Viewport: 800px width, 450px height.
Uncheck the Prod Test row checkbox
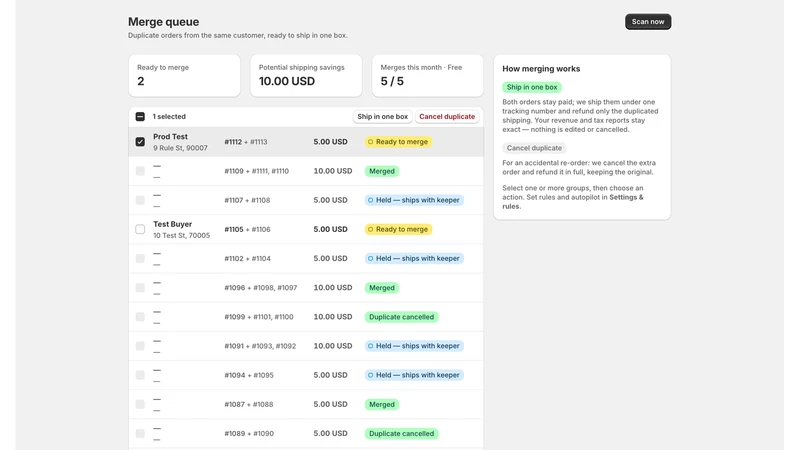[x=140, y=142]
